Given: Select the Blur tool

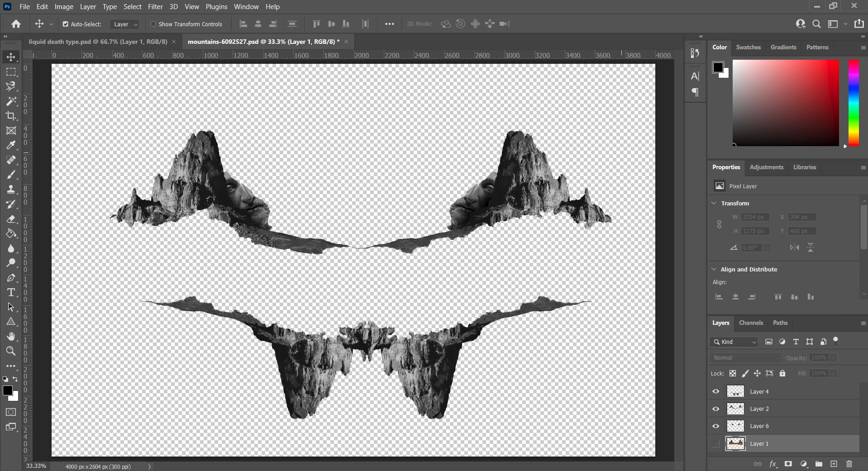Looking at the screenshot, I should click(x=11, y=248).
